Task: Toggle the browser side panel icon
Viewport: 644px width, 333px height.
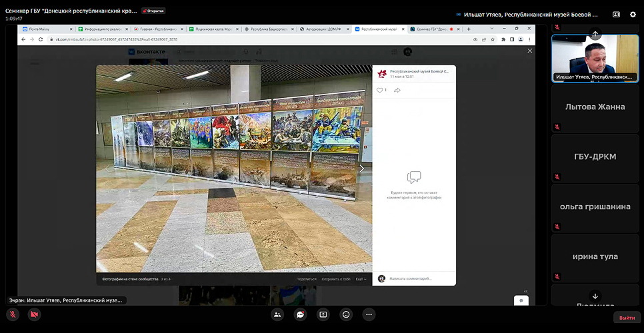Action: pyautogui.click(x=512, y=39)
